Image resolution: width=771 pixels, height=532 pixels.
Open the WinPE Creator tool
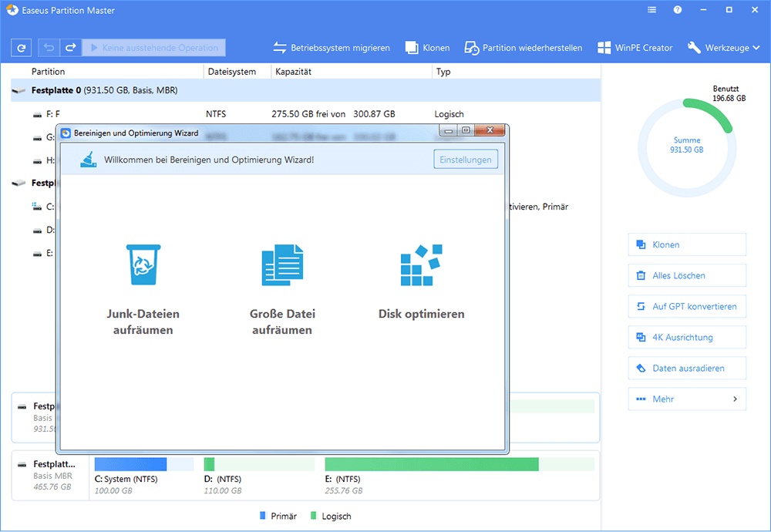pyautogui.click(x=635, y=47)
